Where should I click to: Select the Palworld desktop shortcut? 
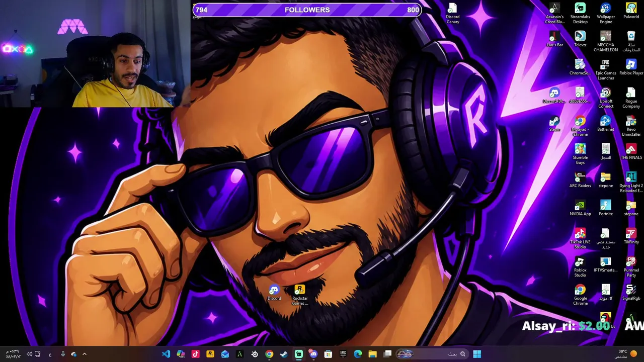[x=631, y=11]
